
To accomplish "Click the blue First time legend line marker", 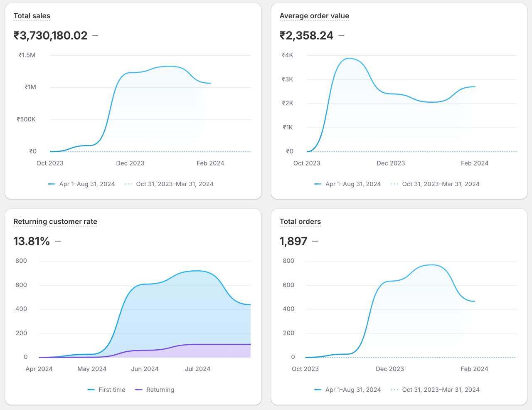I will coord(91,390).
